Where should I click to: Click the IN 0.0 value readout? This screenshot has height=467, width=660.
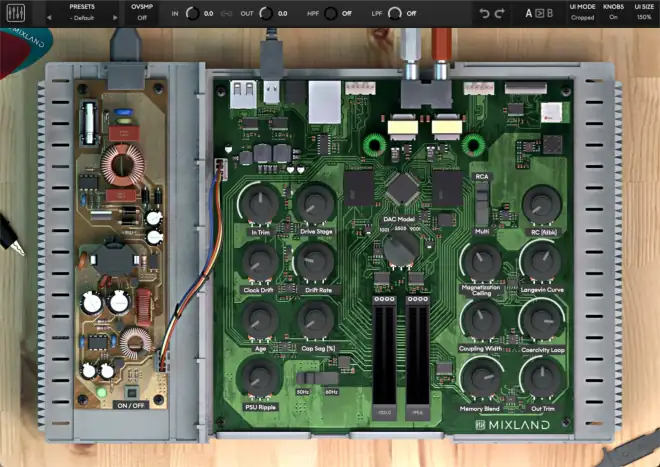(x=208, y=13)
